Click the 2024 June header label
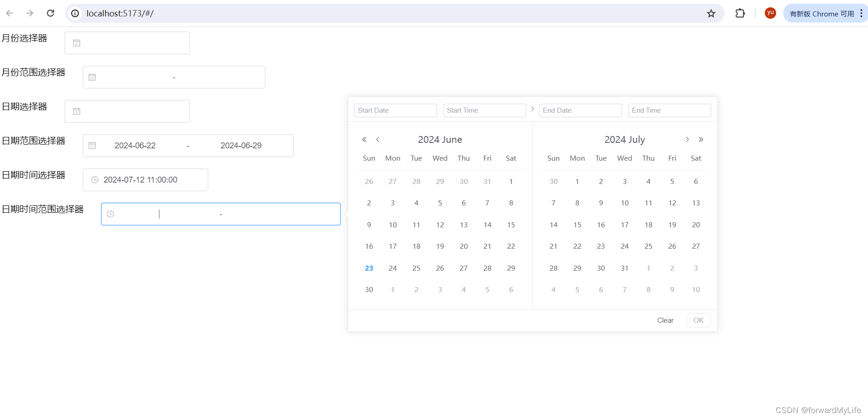This screenshot has height=419, width=868. [440, 140]
